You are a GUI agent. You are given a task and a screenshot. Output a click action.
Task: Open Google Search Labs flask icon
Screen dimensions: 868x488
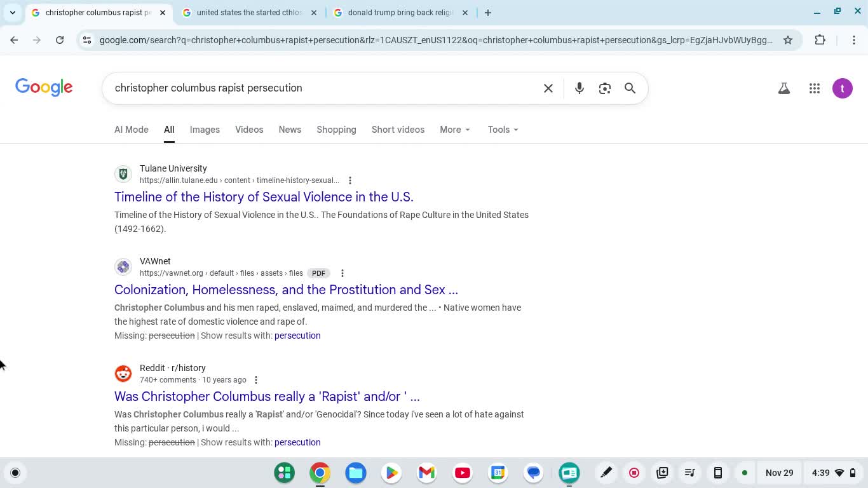coord(783,89)
